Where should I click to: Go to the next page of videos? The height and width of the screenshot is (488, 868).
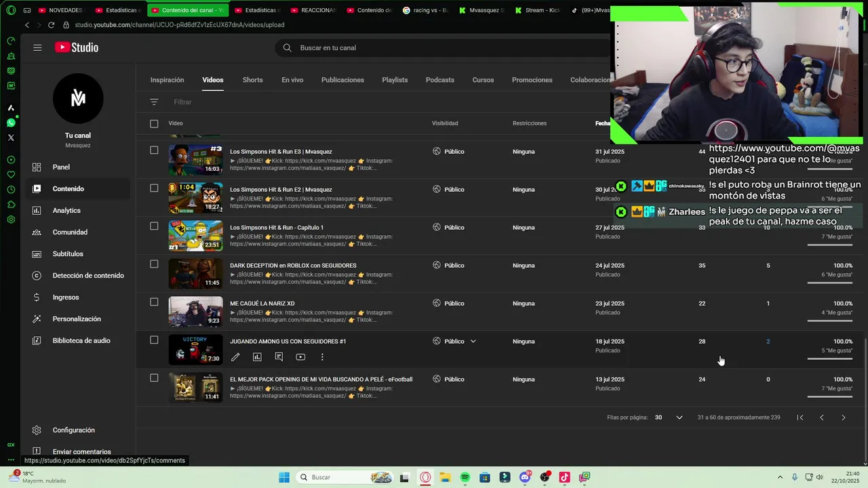pyautogui.click(x=844, y=418)
